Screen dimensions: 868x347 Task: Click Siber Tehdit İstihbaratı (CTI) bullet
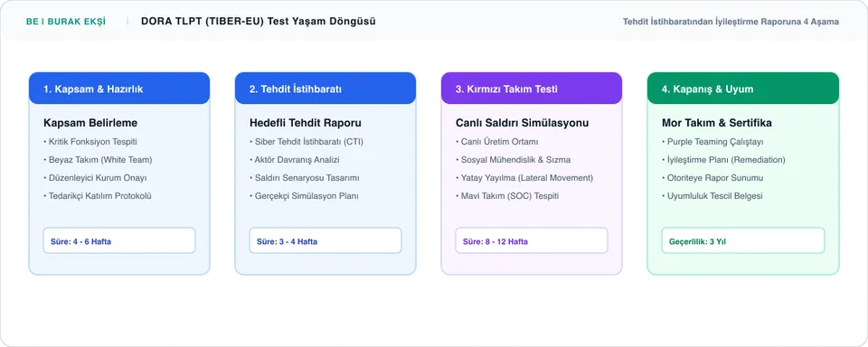tap(307, 142)
